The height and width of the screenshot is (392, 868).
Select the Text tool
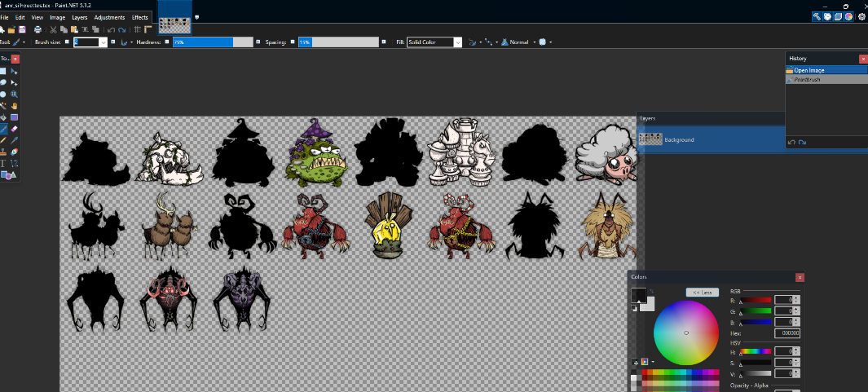click(3, 163)
